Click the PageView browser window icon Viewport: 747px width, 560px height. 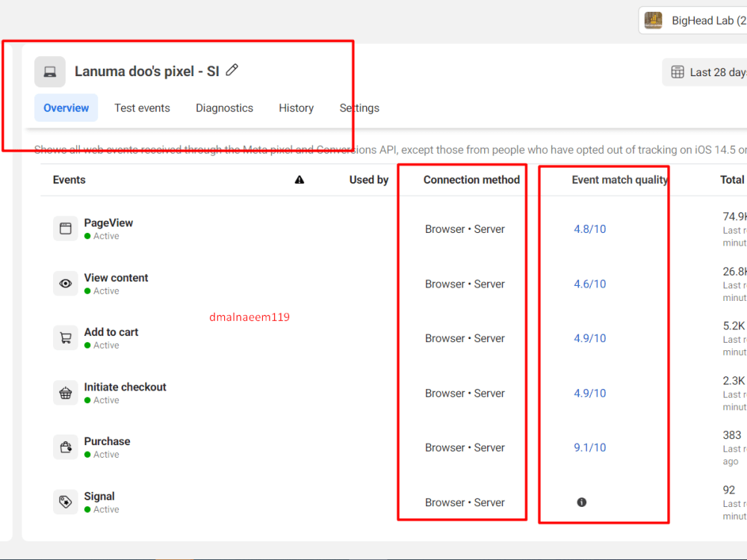click(66, 228)
